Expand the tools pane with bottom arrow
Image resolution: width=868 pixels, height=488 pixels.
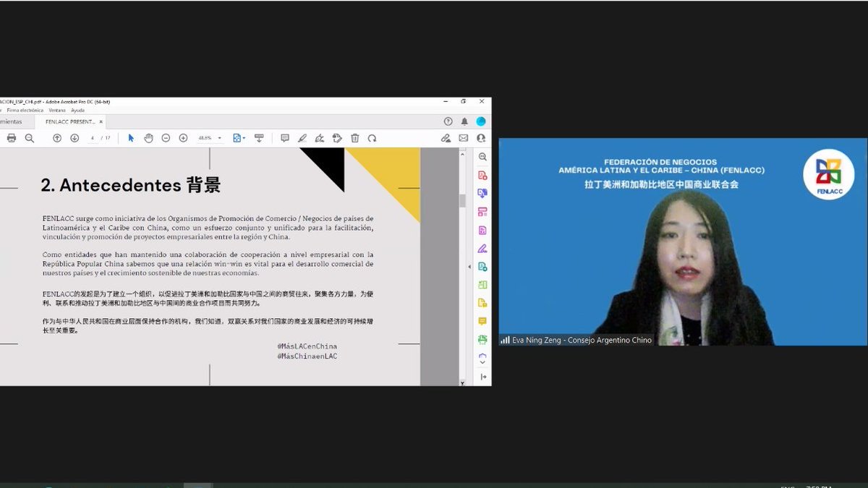pyautogui.click(x=482, y=377)
